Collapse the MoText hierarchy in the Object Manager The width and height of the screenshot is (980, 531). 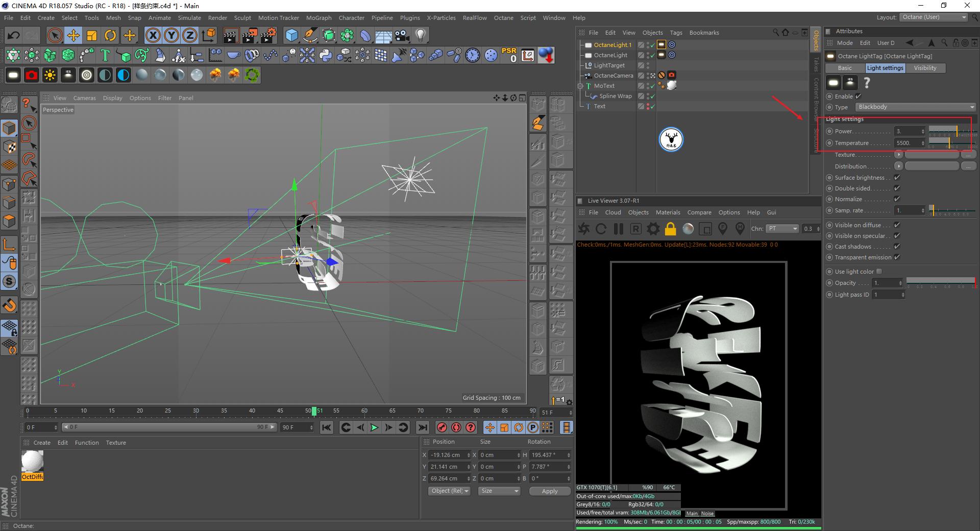click(x=580, y=85)
